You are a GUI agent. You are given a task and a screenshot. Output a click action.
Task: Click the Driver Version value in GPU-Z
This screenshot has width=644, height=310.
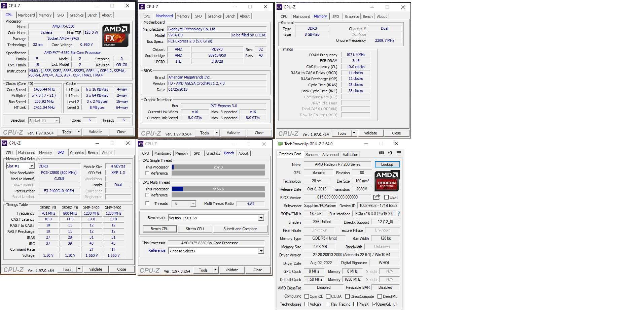coord(352,255)
